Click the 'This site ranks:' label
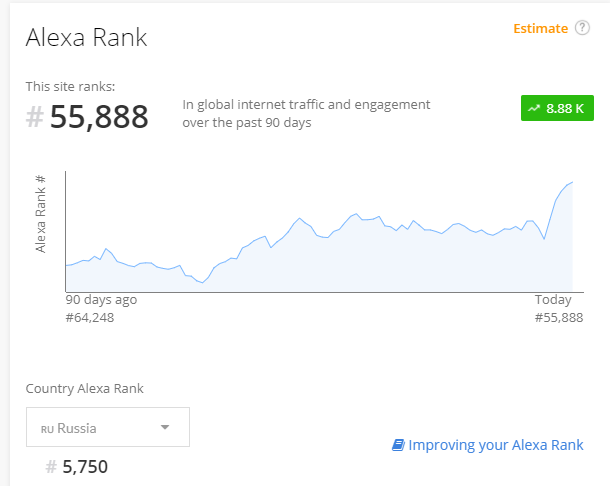Image resolution: width=610 pixels, height=486 pixels. pos(70,86)
